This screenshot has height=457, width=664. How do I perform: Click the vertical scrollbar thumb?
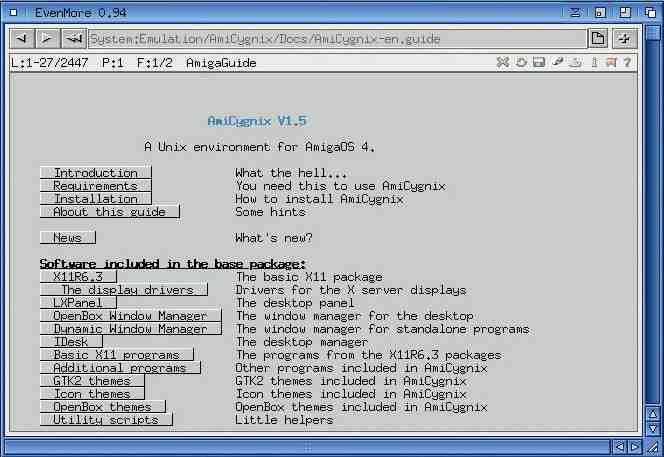(x=653, y=32)
